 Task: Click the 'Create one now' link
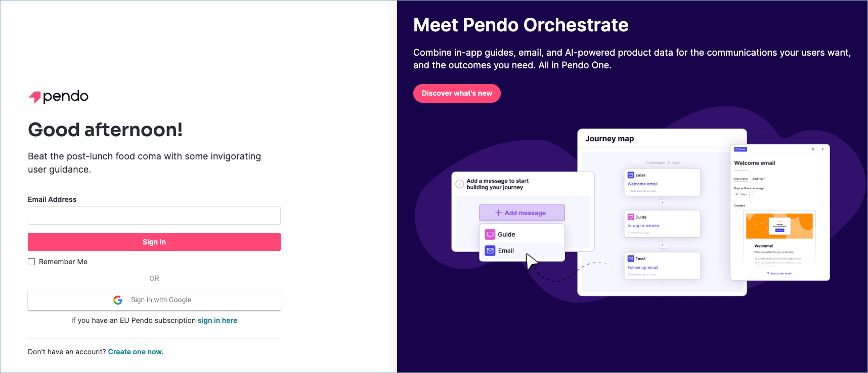point(136,352)
